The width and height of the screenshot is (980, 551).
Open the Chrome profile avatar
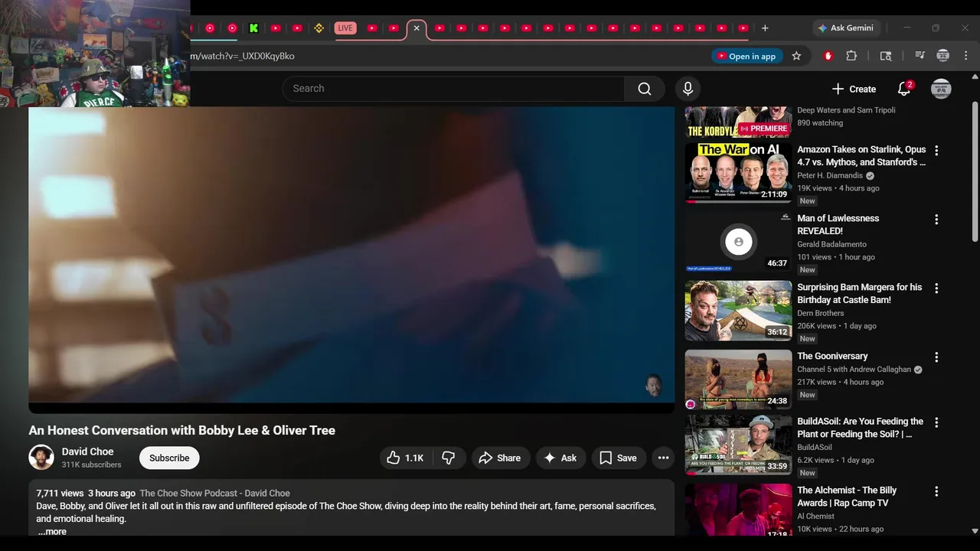tap(943, 56)
